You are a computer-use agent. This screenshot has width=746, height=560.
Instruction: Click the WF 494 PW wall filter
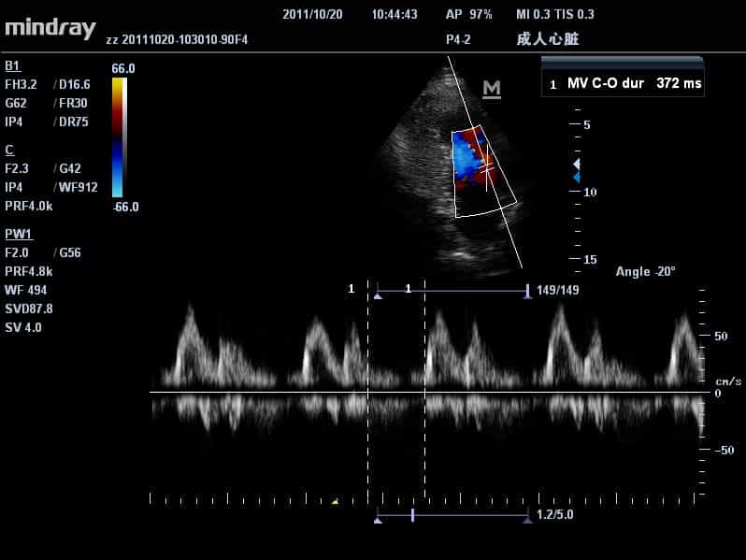point(25,290)
